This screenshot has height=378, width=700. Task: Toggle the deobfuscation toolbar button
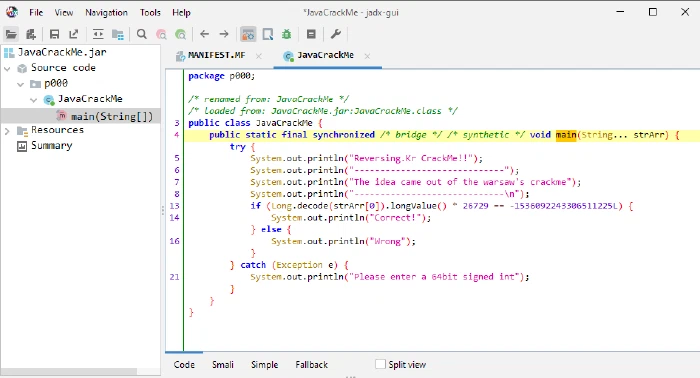pyautogui.click(x=248, y=34)
